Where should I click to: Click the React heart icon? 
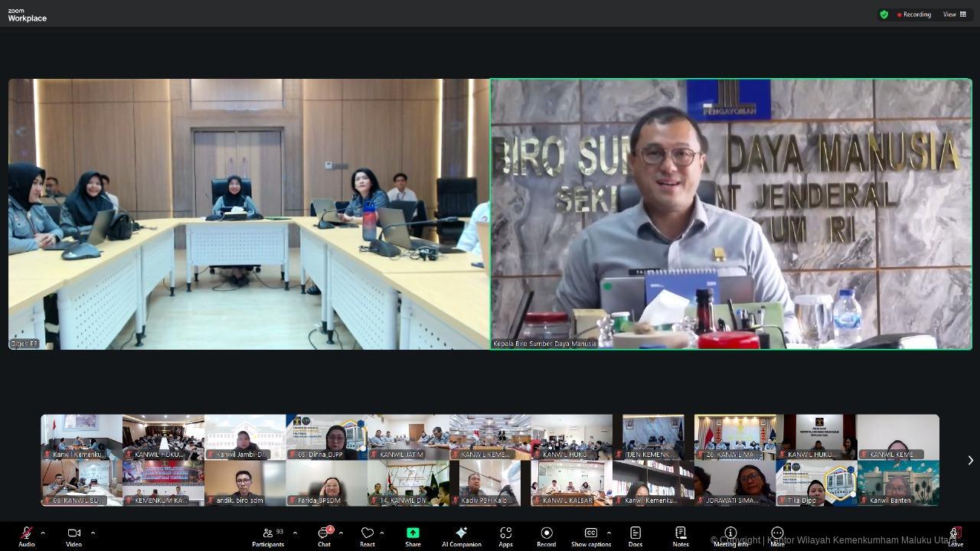click(x=367, y=533)
